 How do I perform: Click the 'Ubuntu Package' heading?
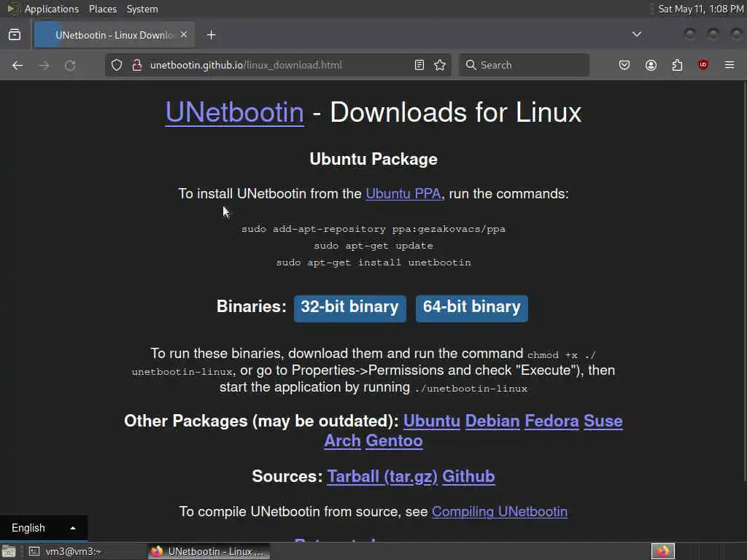click(x=373, y=159)
